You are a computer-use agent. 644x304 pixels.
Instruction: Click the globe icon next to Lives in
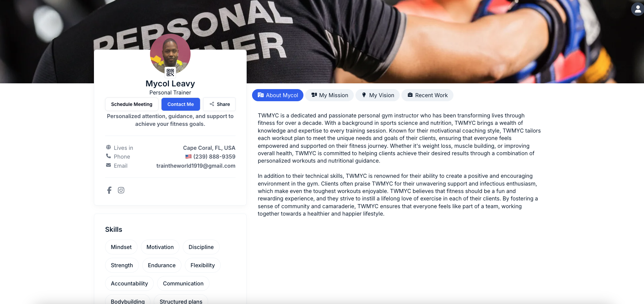[x=108, y=147]
